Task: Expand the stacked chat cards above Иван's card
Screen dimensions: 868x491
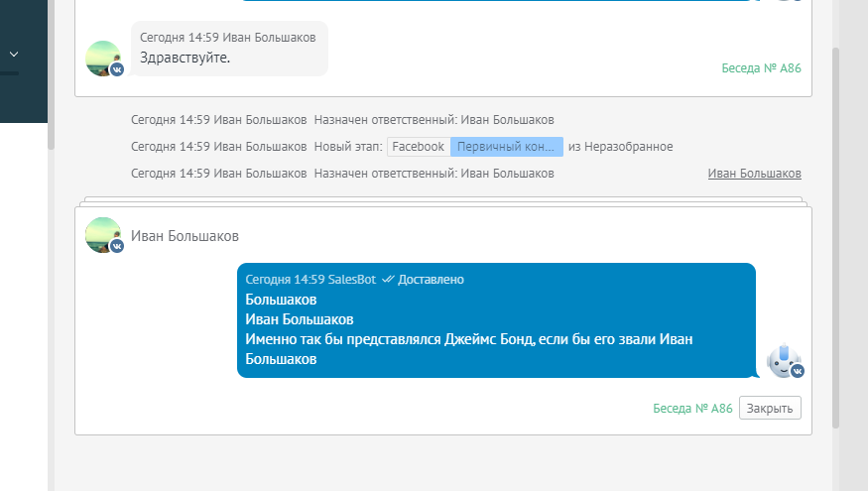Action: click(442, 200)
